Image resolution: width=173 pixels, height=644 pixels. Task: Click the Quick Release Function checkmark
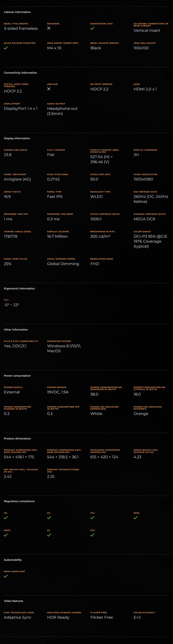click(6, 48)
